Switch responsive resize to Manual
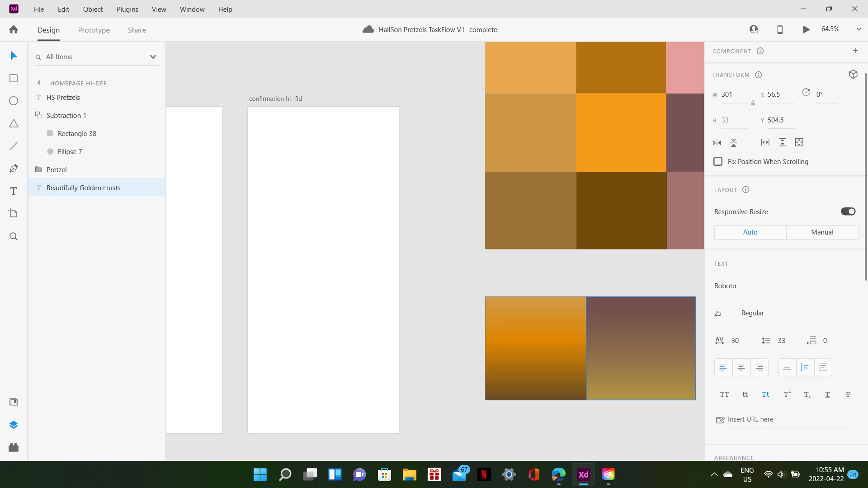This screenshot has height=488, width=868. (x=822, y=232)
